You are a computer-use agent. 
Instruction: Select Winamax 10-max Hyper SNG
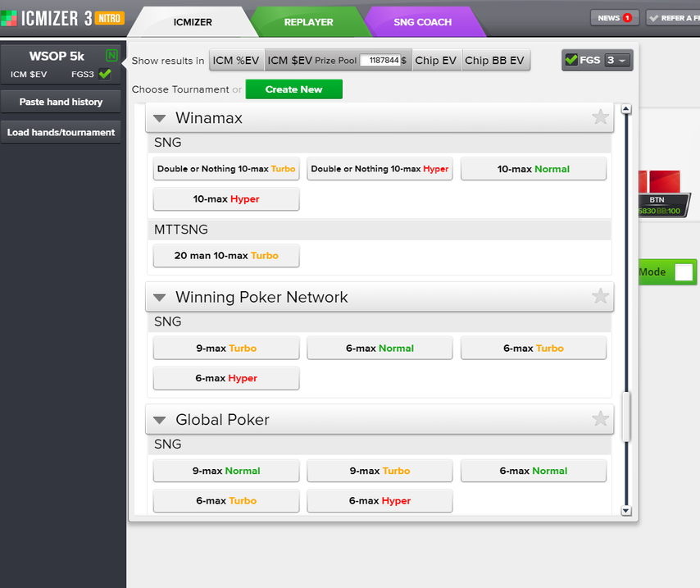pos(226,198)
